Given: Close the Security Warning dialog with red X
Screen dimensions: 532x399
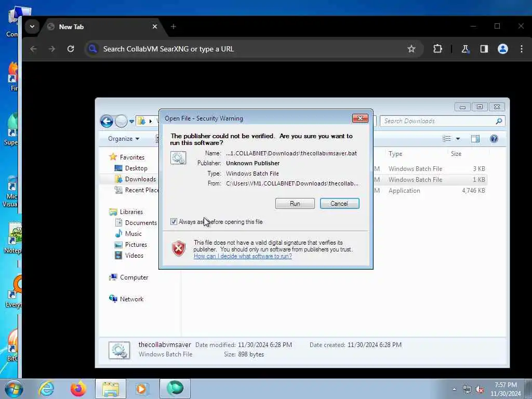Looking at the screenshot, I should click(360, 118).
